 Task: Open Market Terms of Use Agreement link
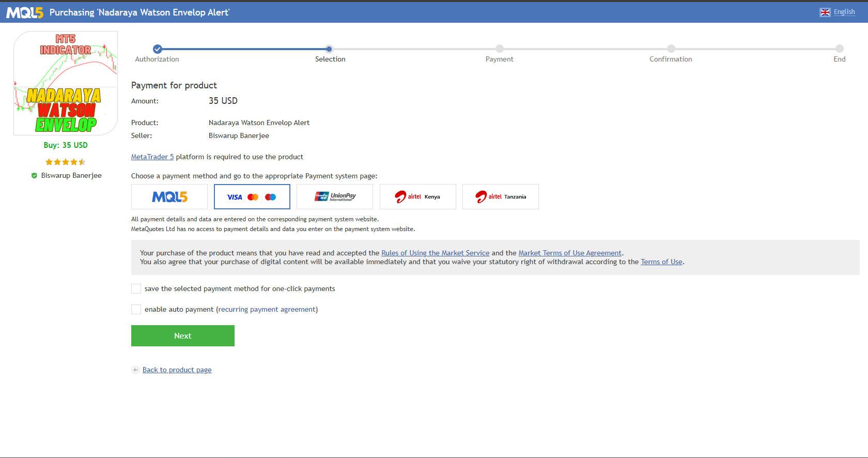570,253
